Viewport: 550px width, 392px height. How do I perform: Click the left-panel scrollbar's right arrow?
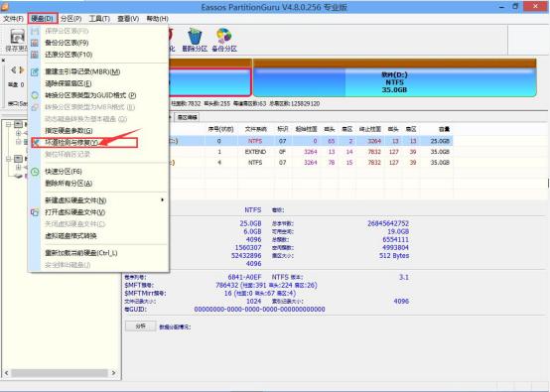(x=113, y=373)
